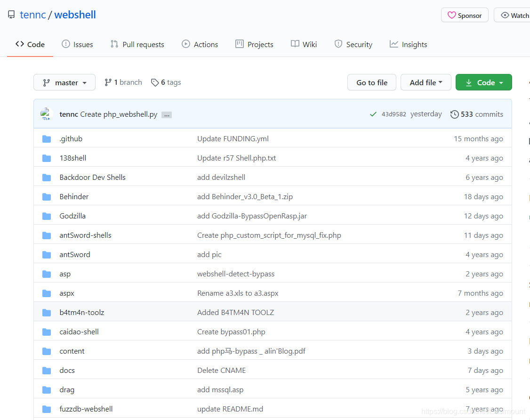Click the folder icon for fuzzdb-webshell
This screenshot has width=530, height=420.
tap(47, 409)
